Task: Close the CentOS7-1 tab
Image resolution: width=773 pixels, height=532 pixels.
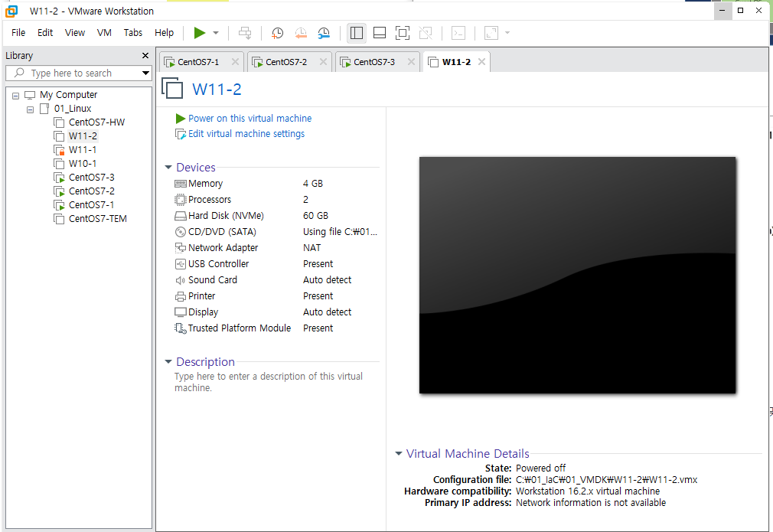Action: [235, 62]
